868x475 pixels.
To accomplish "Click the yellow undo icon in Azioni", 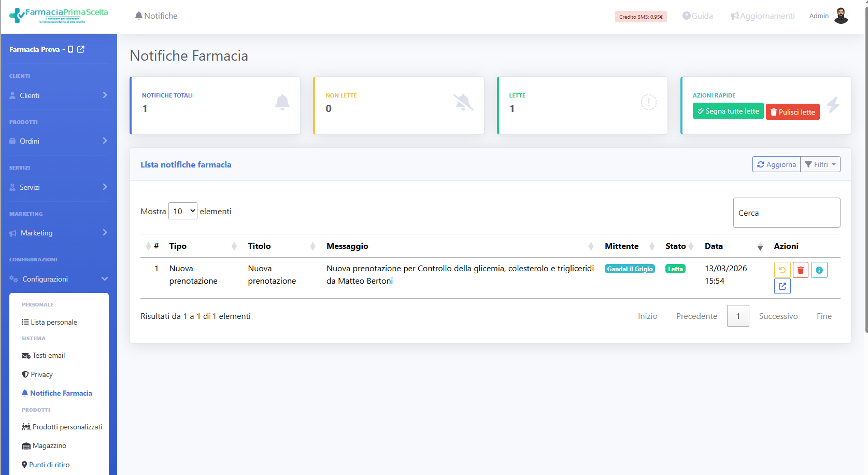I will [x=782, y=270].
